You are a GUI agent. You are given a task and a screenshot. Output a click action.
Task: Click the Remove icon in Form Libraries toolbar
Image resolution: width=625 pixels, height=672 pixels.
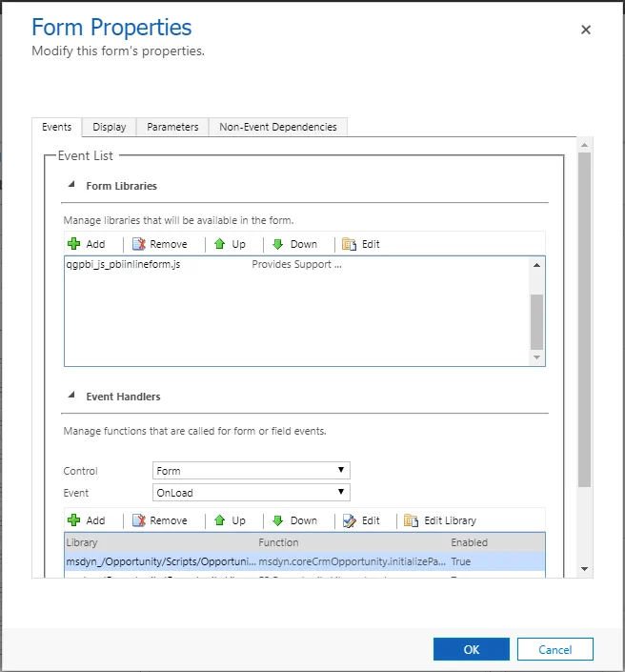(x=139, y=244)
